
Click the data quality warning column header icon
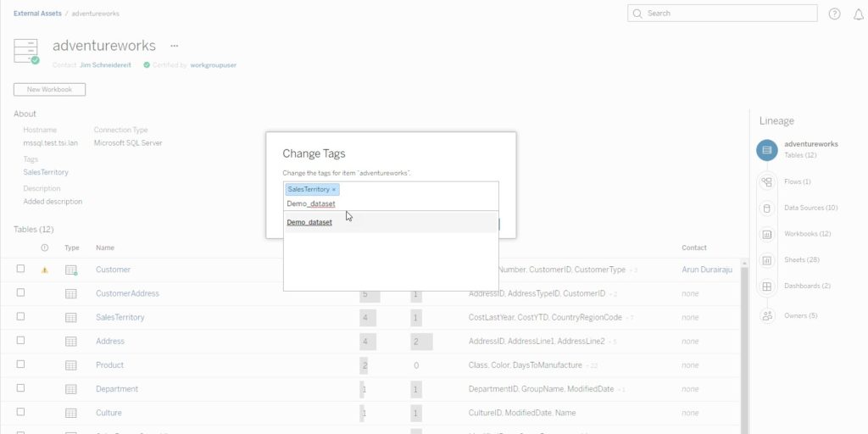click(45, 248)
